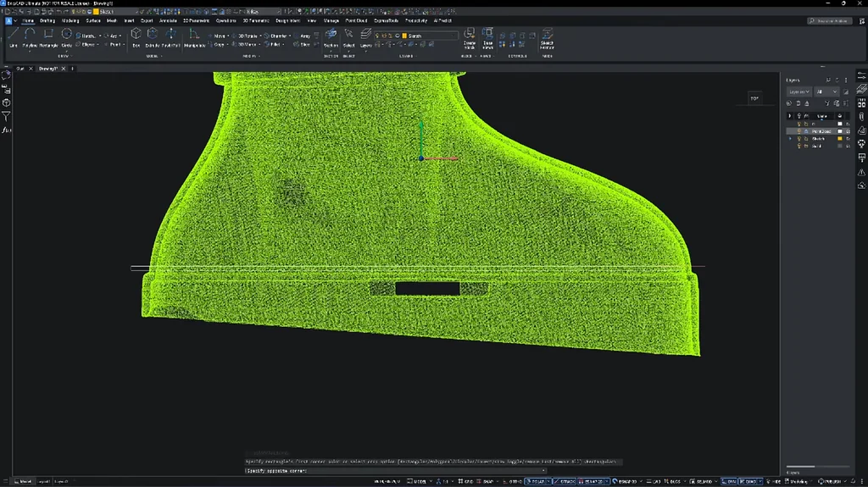The image size is (868, 487).
Task: Toggle ORTHO in the status bar
Action: point(512,481)
